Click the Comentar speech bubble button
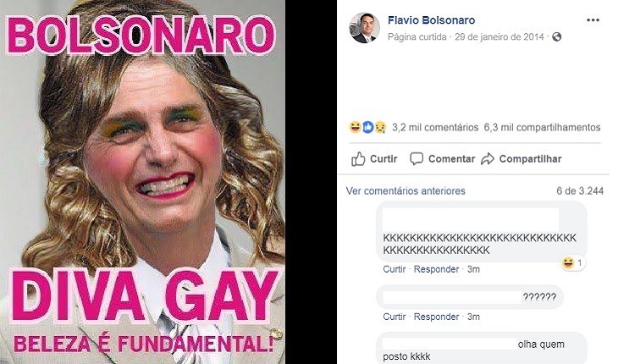 pos(442,159)
